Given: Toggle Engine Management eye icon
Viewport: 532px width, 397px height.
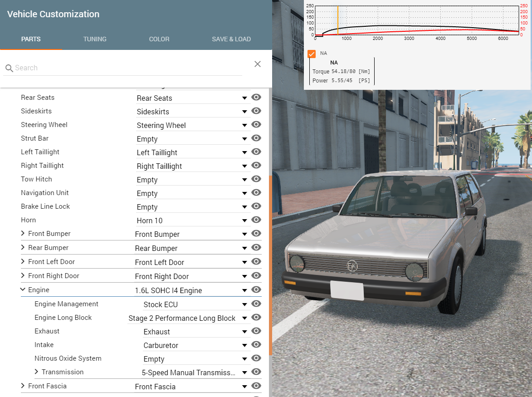Looking at the screenshot, I should point(256,304).
